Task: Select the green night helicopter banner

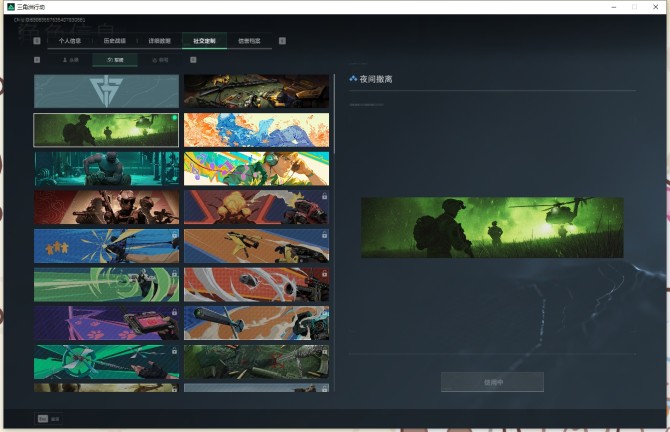Action: pos(106,130)
